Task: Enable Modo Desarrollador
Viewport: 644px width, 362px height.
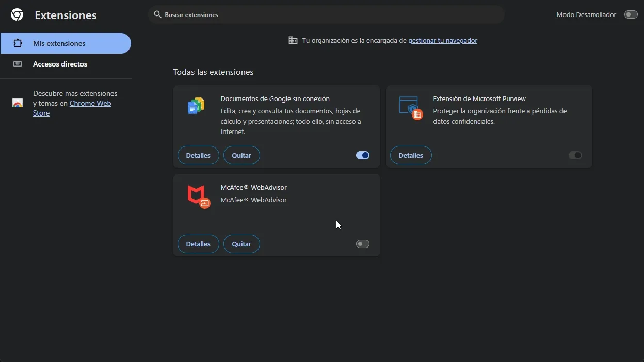Action: [631, 14]
